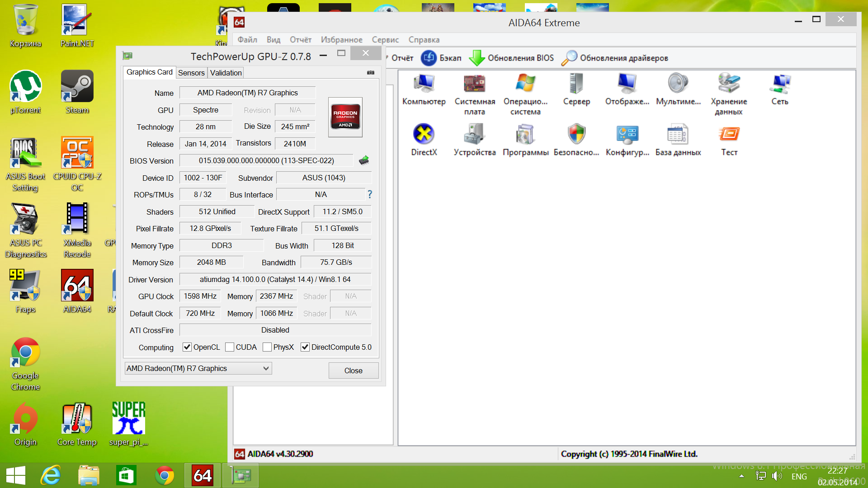868x488 pixels.
Task: Open the Отображение category icon
Action: pyautogui.click(x=627, y=90)
